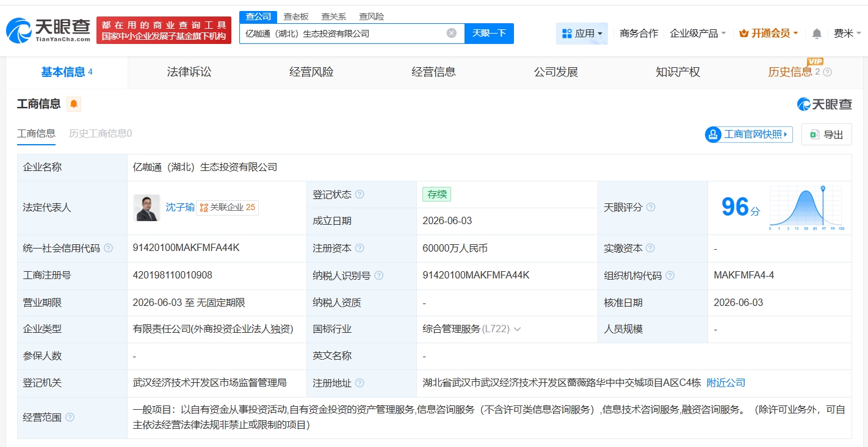Switch to the 公司发展 tab
This screenshot has width=868, height=447.
[555, 72]
